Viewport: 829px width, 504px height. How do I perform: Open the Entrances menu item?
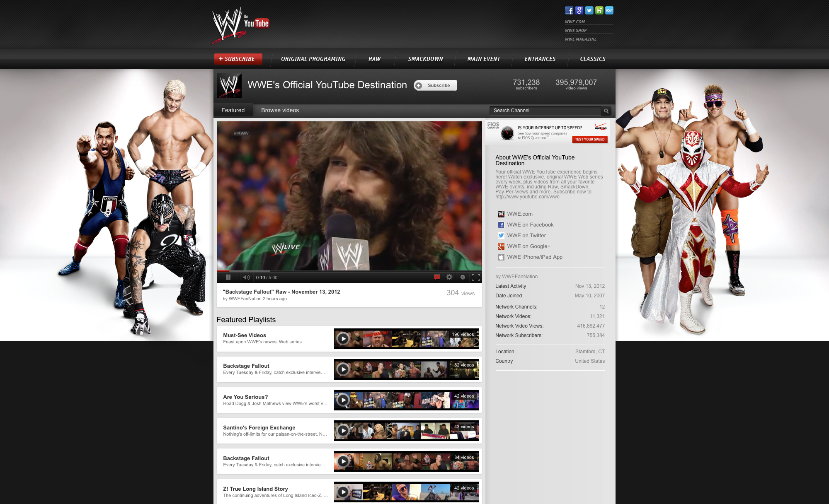(x=540, y=59)
